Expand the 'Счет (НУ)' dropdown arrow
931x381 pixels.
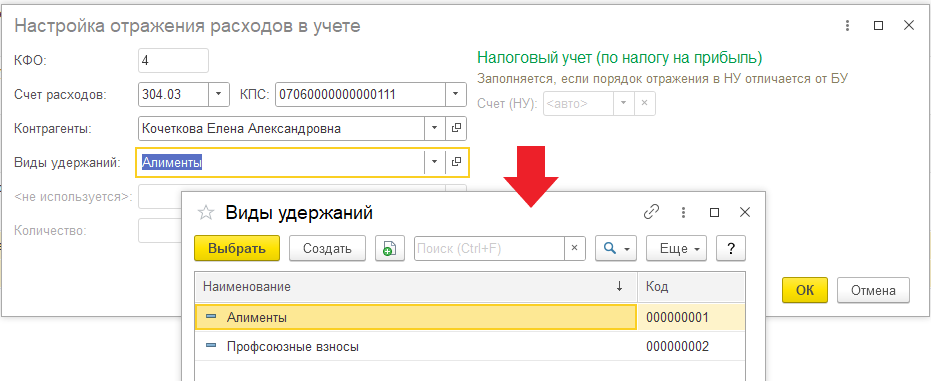(623, 104)
